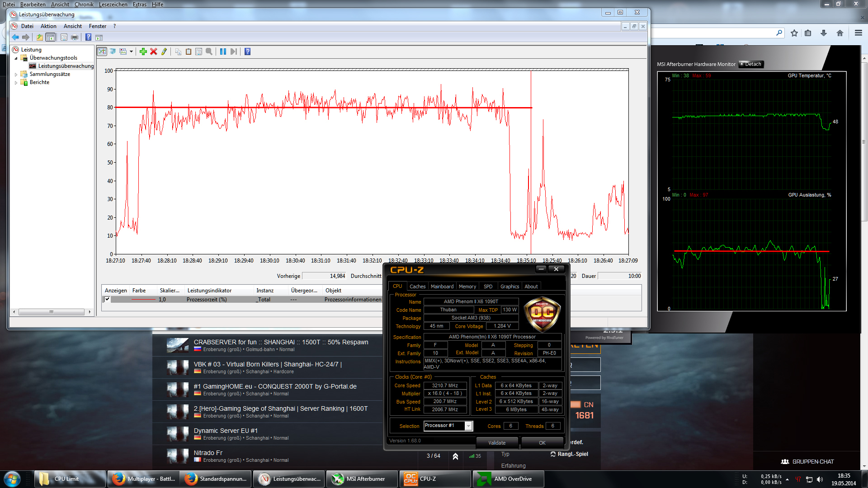Delete selected counter with red X
The image size is (868, 488).
tap(154, 52)
